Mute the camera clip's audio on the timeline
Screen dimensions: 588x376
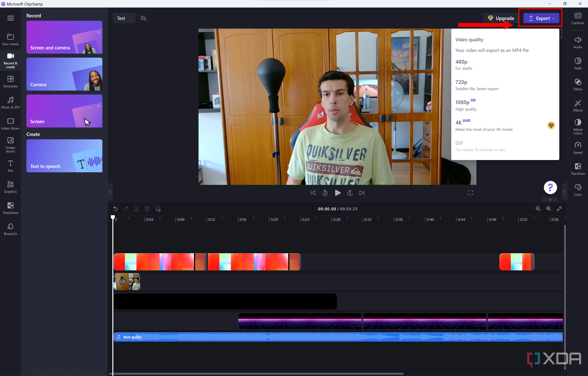point(123,281)
